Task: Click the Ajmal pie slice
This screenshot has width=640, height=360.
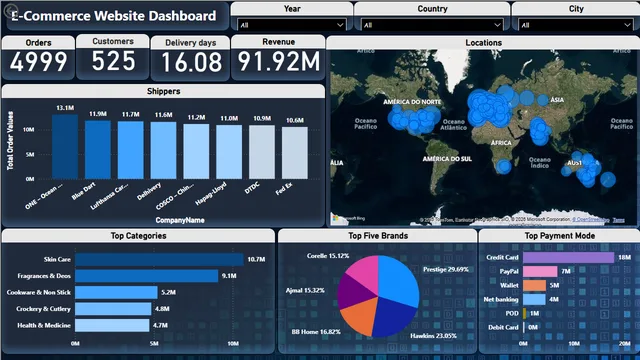Action: tap(352, 292)
